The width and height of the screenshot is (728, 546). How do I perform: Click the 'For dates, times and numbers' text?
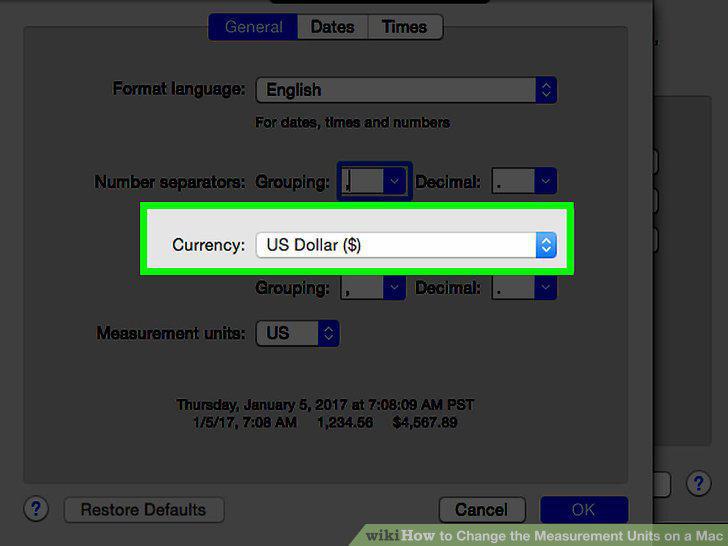[352, 123]
